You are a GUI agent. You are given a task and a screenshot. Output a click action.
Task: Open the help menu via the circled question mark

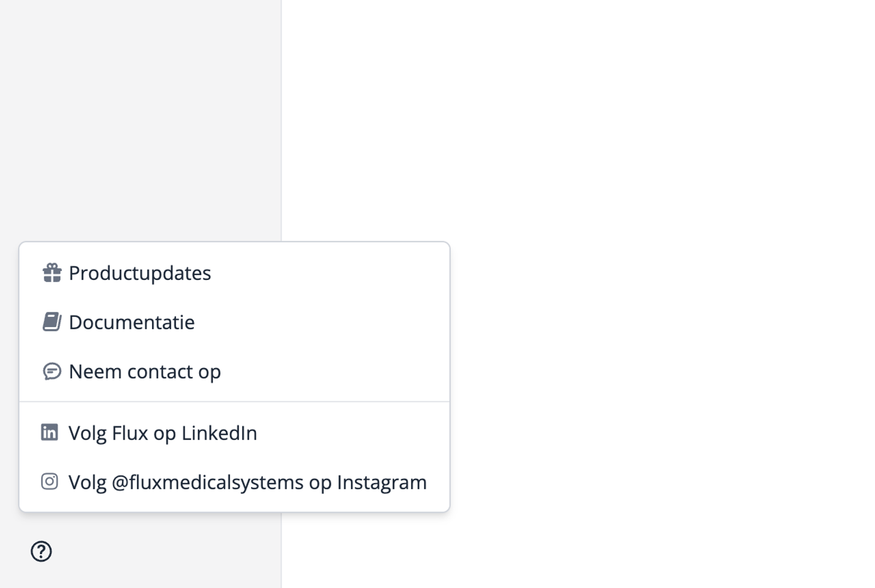point(40,552)
